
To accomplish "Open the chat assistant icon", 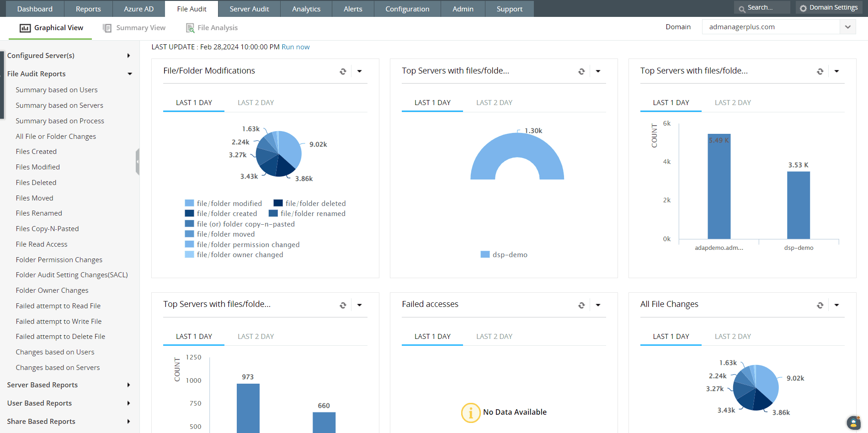I will pyautogui.click(x=853, y=422).
